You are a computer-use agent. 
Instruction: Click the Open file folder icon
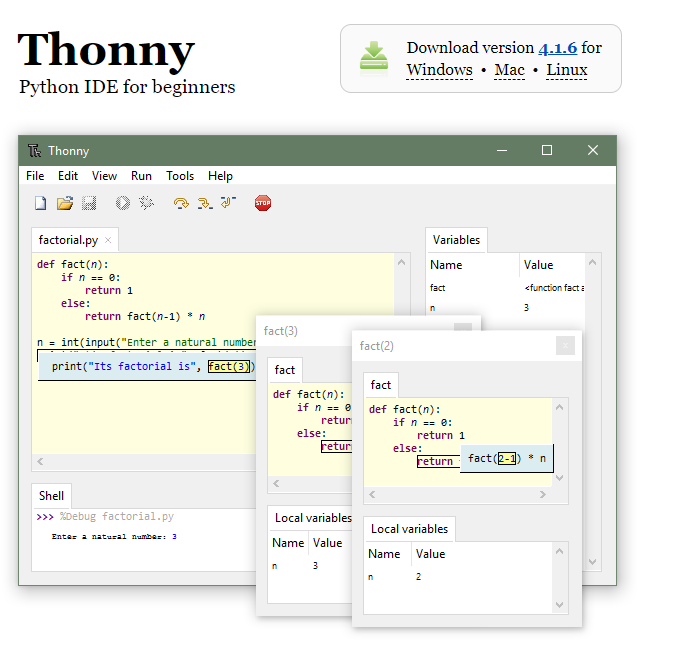[65, 203]
